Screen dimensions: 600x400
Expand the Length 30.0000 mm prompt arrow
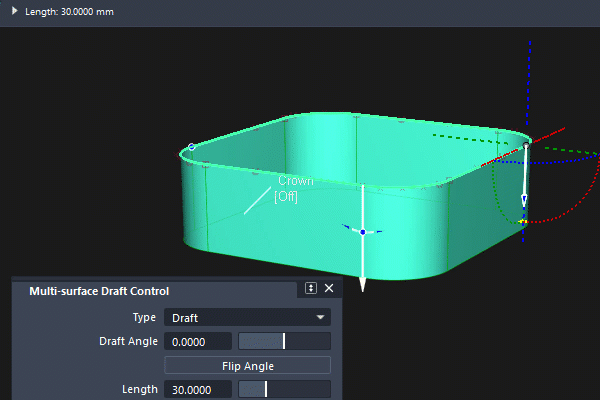(15, 11)
